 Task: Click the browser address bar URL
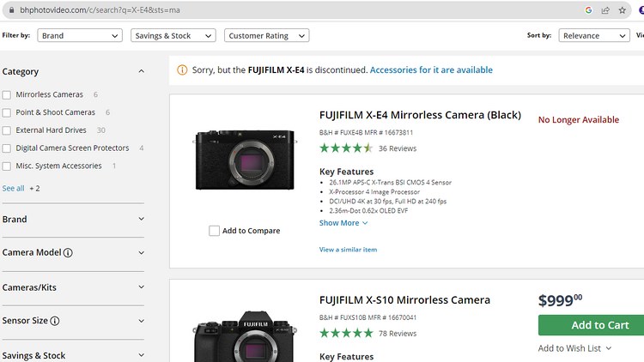click(100, 10)
